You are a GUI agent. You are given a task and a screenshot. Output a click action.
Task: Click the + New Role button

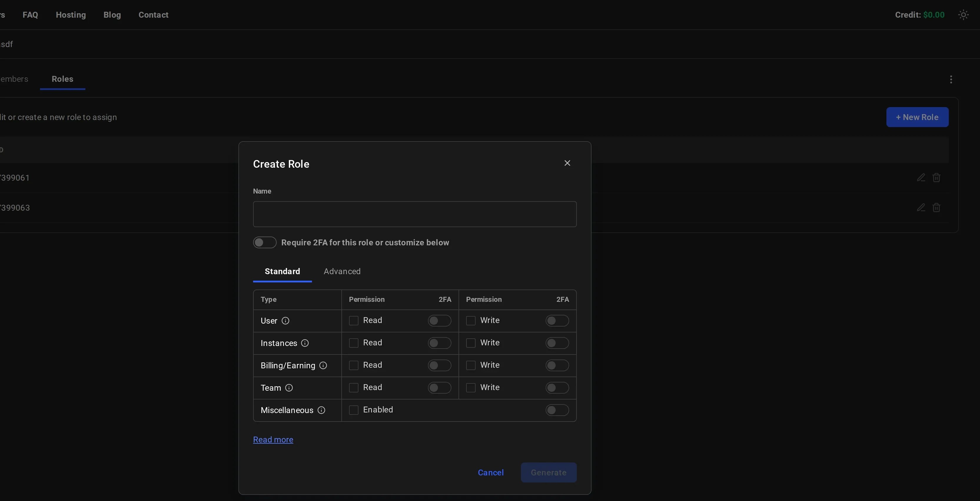pos(917,117)
